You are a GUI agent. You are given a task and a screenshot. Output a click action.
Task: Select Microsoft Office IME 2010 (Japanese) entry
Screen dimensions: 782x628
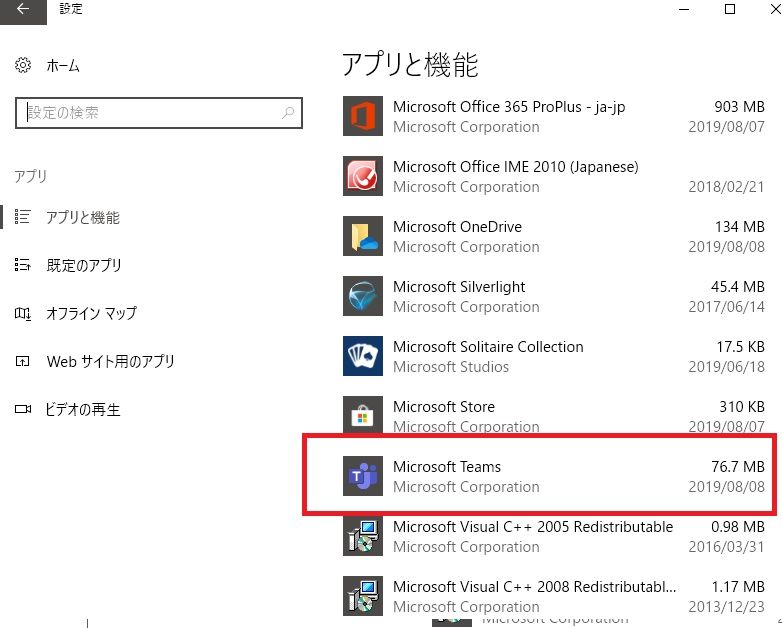point(515,167)
